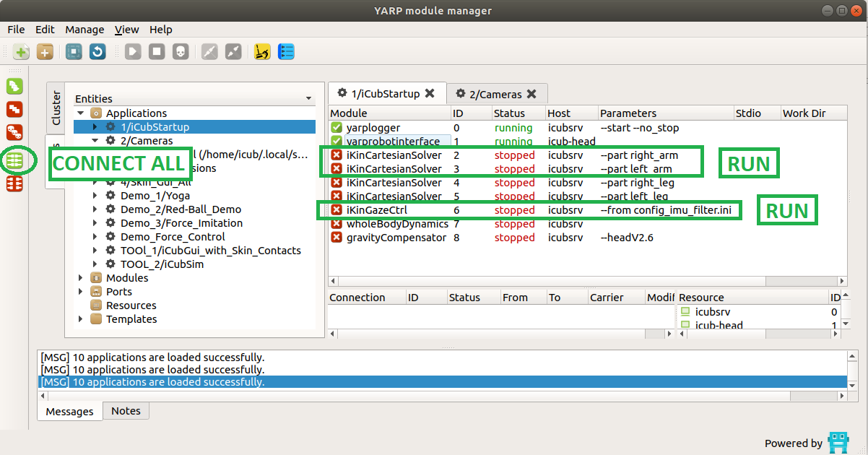Close the 1/iCubStartup tab

[430, 93]
